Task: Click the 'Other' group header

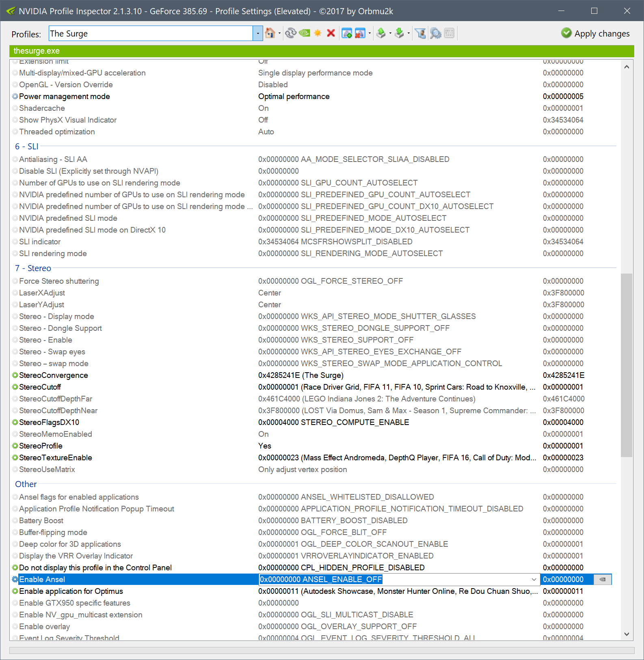Action: coord(26,484)
